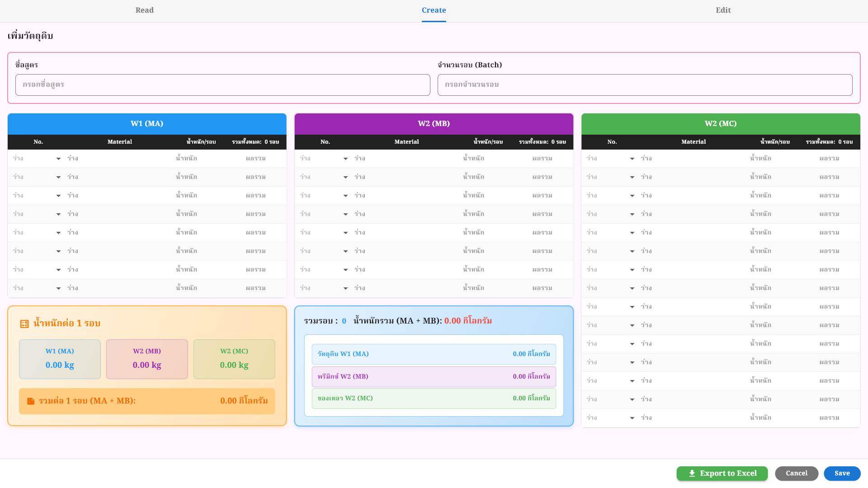Open first No. dropdown in W2 (MC) table
The width and height of the screenshot is (868, 488).
(x=632, y=159)
